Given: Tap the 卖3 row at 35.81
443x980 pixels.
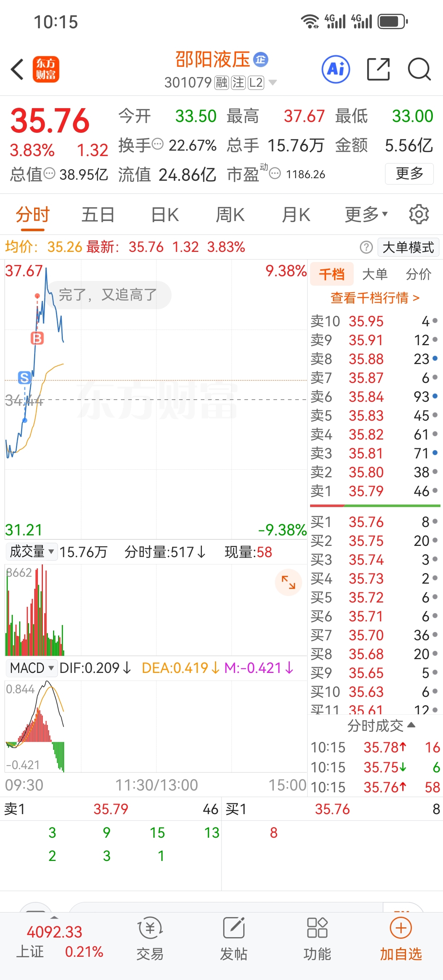Looking at the screenshot, I should point(374,453).
